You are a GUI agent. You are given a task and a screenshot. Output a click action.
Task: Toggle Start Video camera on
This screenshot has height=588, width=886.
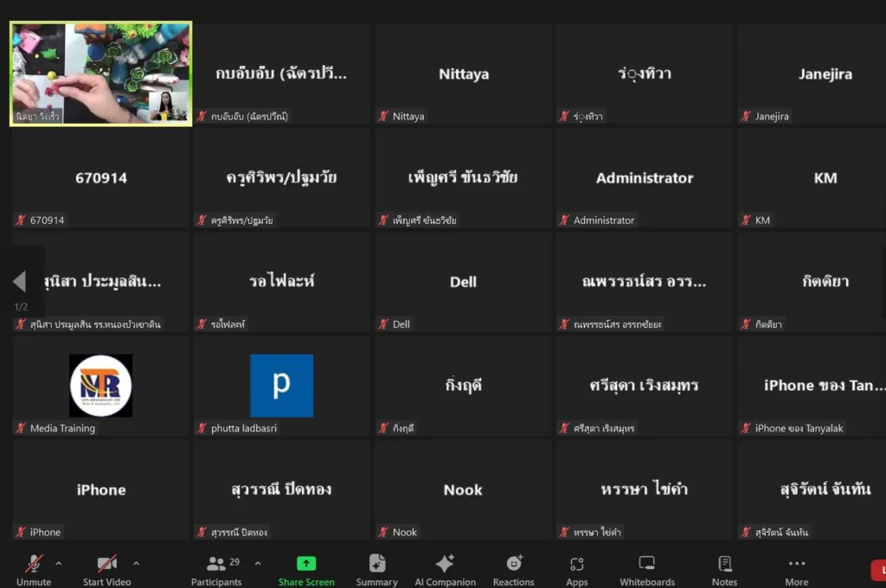click(107, 568)
